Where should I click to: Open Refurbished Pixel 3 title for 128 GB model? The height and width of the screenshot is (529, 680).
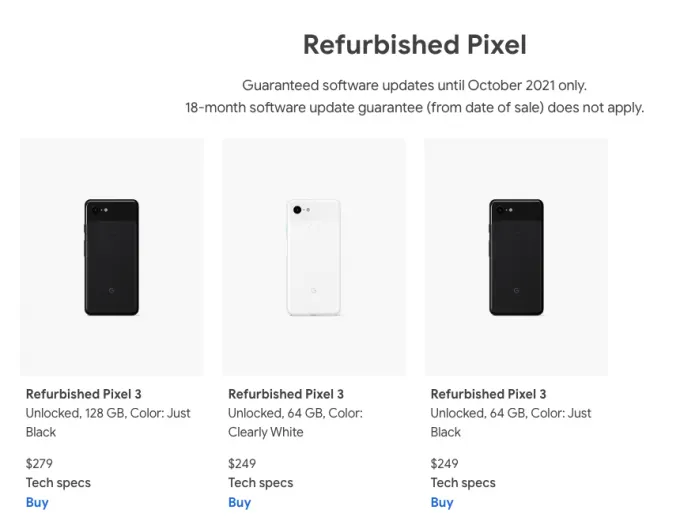pos(83,394)
